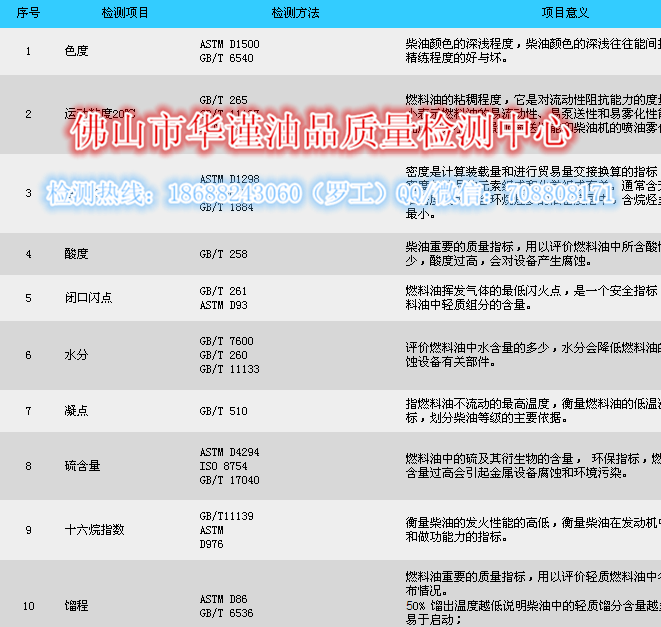The height and width of the screenshot is (627, 661).
Task: Click row number 9 in 序号 column
Action: point(28,530)
